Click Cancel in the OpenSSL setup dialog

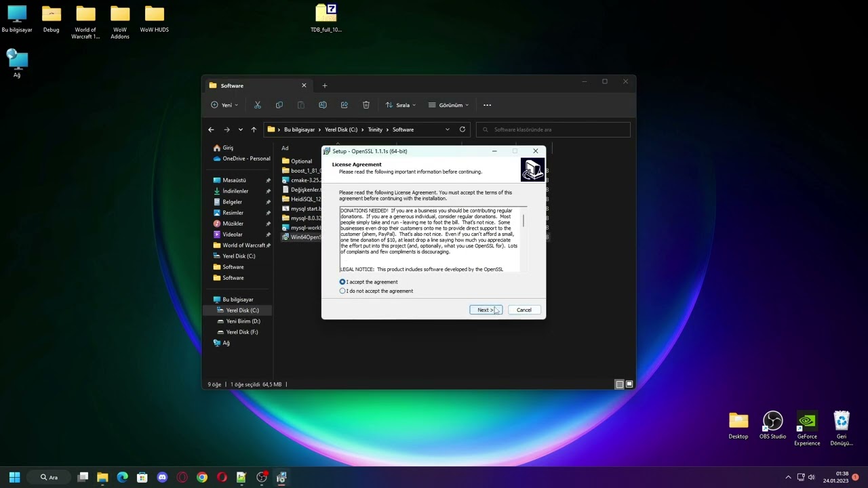[524, 310]
